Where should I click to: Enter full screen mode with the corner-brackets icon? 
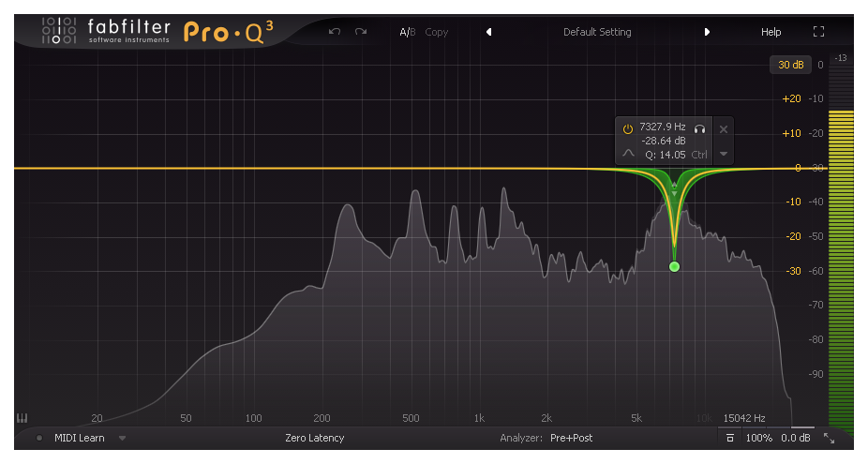click(818, 32)
